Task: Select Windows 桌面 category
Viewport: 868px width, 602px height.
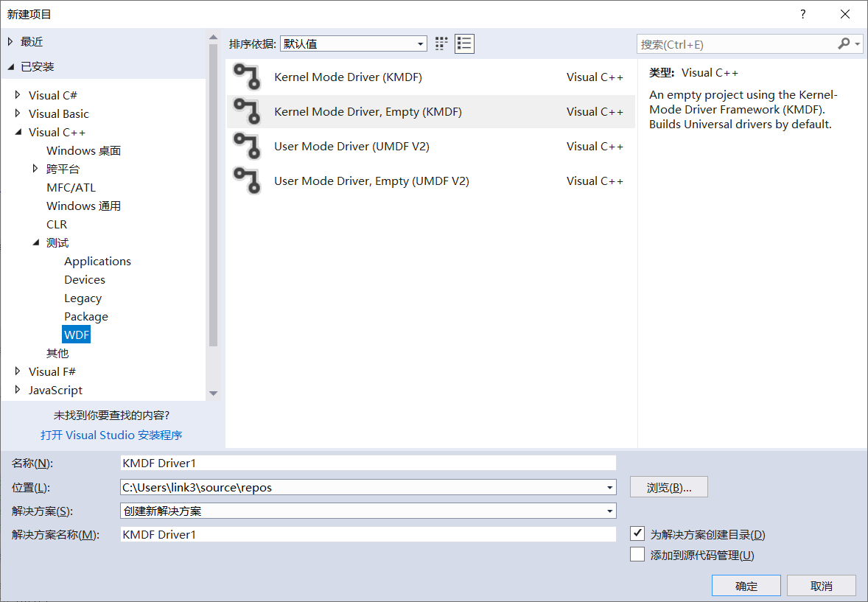Action: pyautogui.click(x=83, y=150)
